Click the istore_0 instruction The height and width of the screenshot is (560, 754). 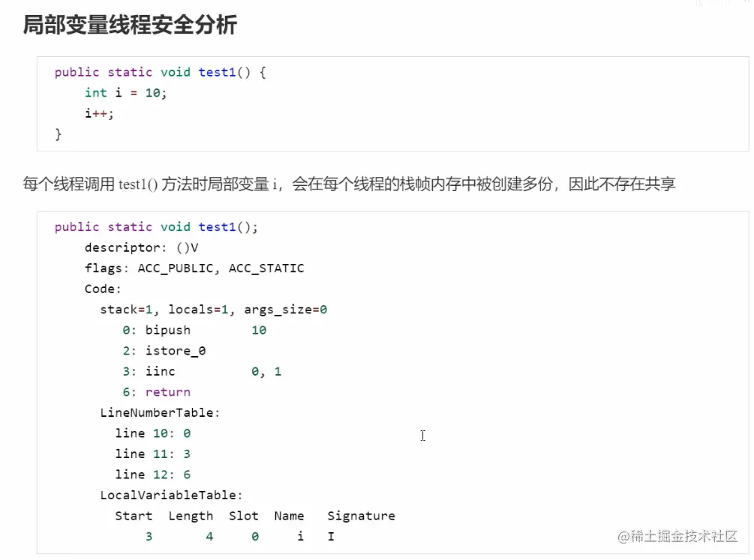176,351
